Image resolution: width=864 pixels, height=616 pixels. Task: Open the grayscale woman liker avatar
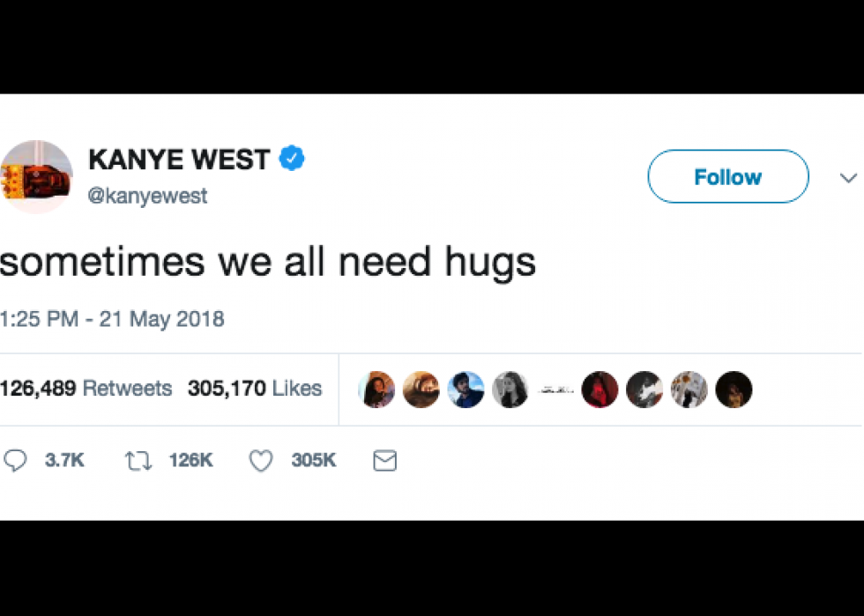(510, 390)
